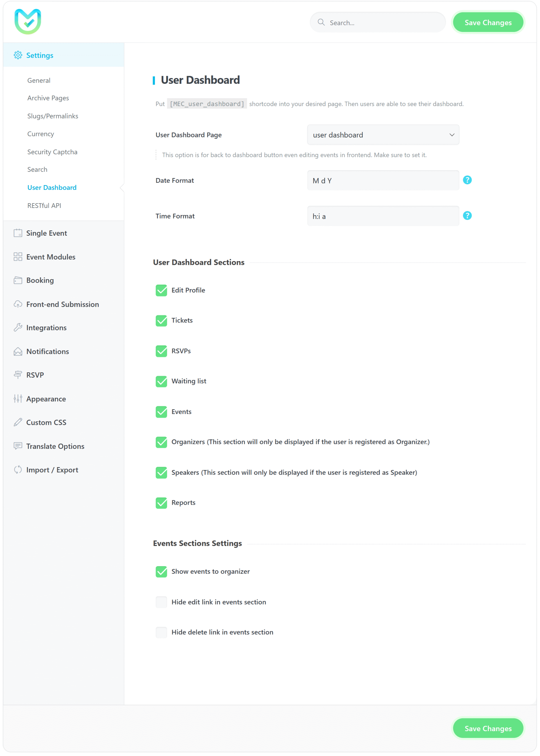Enable Hide edit link in events section
The image size is (540, 756).
click(x=161, y=602)
